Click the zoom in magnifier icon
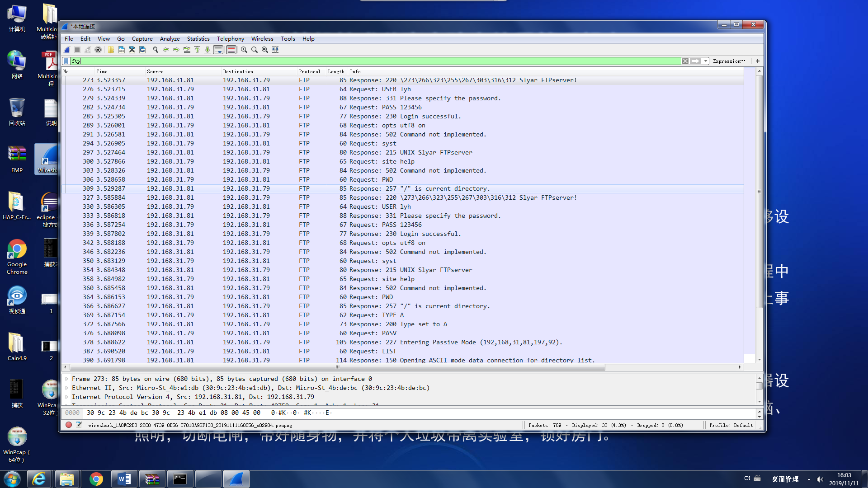Viewport: 868px width, 488px height. click(244, 50)
